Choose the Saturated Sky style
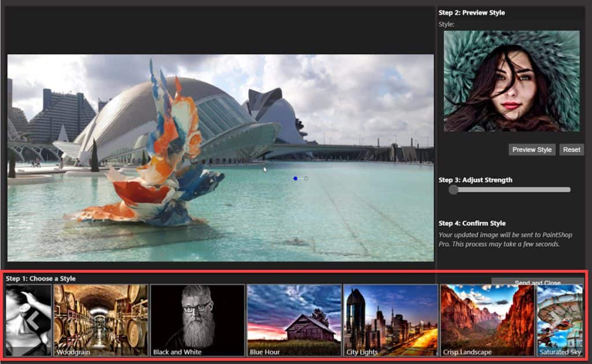Screen dimensions: 592x364 [x=560, y=321]
